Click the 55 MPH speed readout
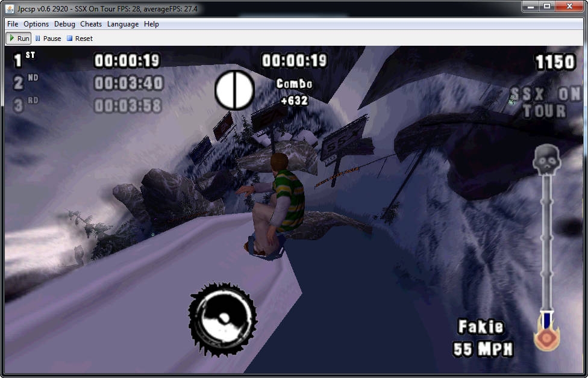Image resolution: width=588 pixels, height=378 pixels. 483,350
